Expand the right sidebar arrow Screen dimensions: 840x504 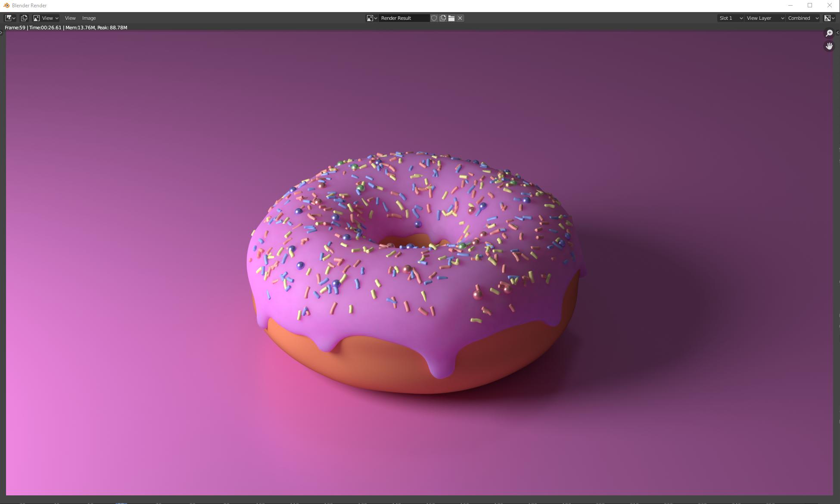[x=837, y=33]
